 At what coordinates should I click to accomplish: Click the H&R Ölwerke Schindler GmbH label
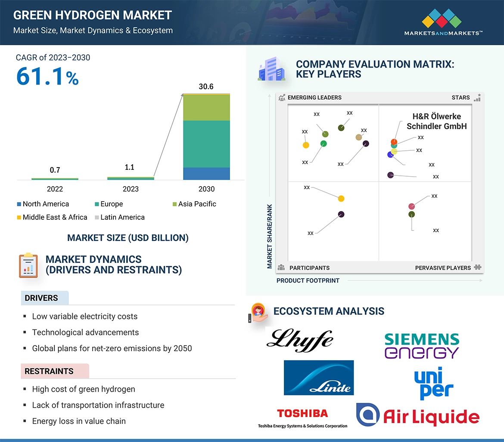pos(436,121)
